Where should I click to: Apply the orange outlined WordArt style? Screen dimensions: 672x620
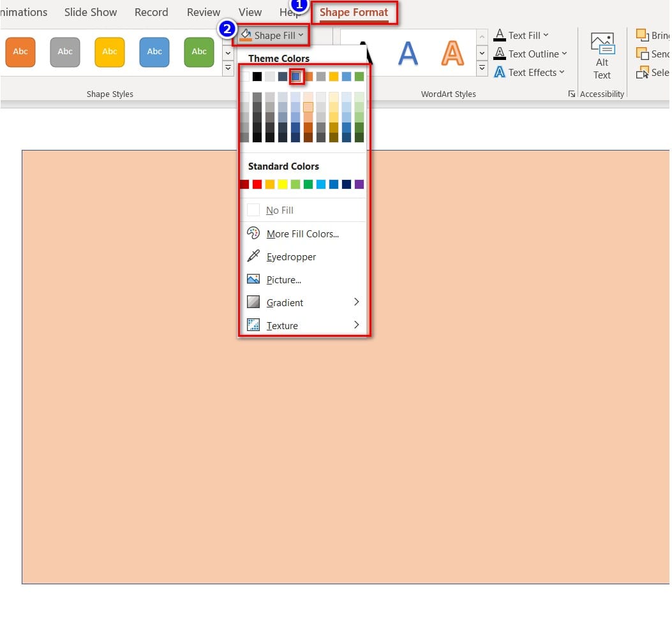click(452, 54)
